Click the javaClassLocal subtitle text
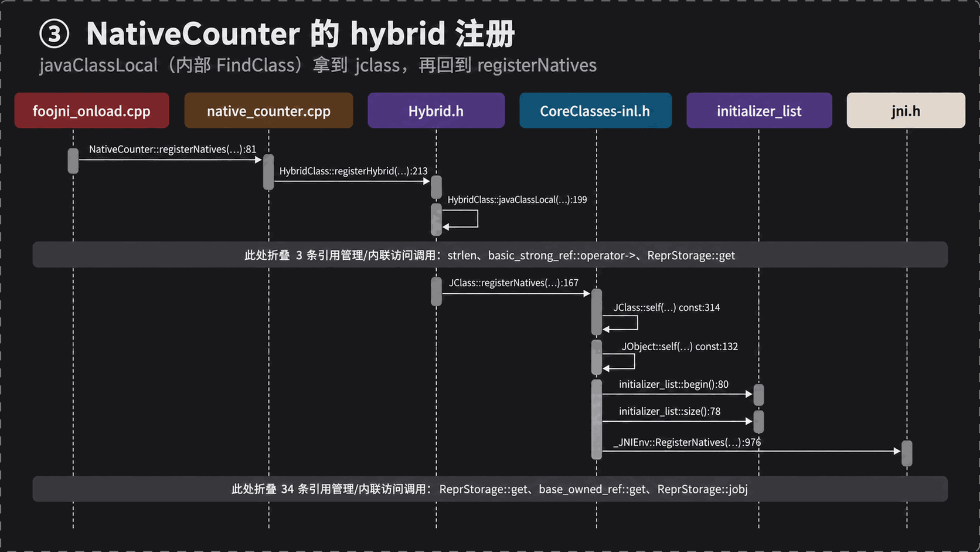Image resolution: width=980 pixels, height=552 pixels. coord(318,65)
